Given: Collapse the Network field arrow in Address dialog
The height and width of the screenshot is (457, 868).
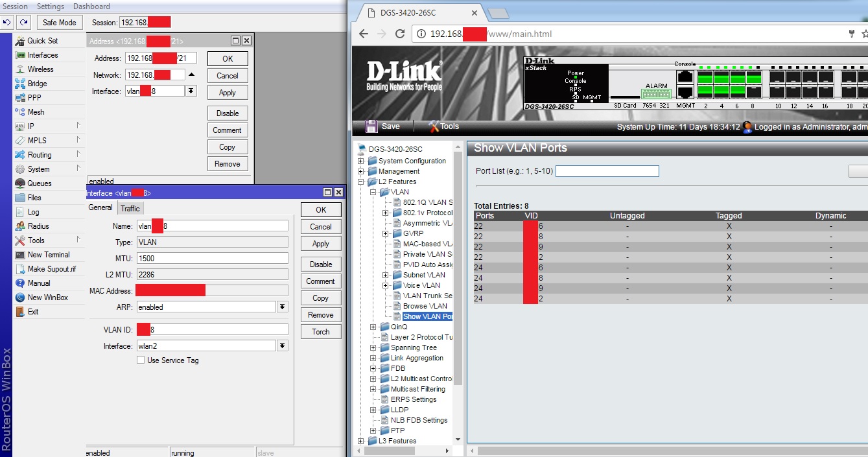Looking at the screenshot, I should [x=191, y=75].
